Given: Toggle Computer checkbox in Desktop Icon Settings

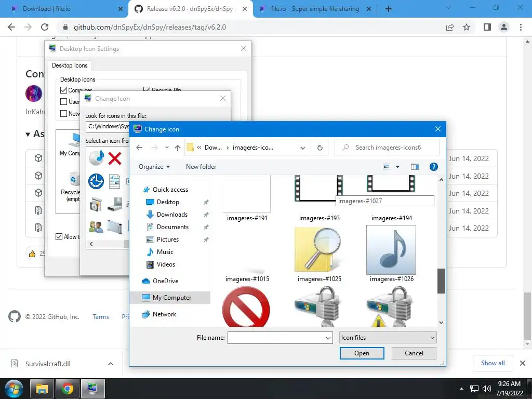Looking at the screenshot, I should 63,90.
